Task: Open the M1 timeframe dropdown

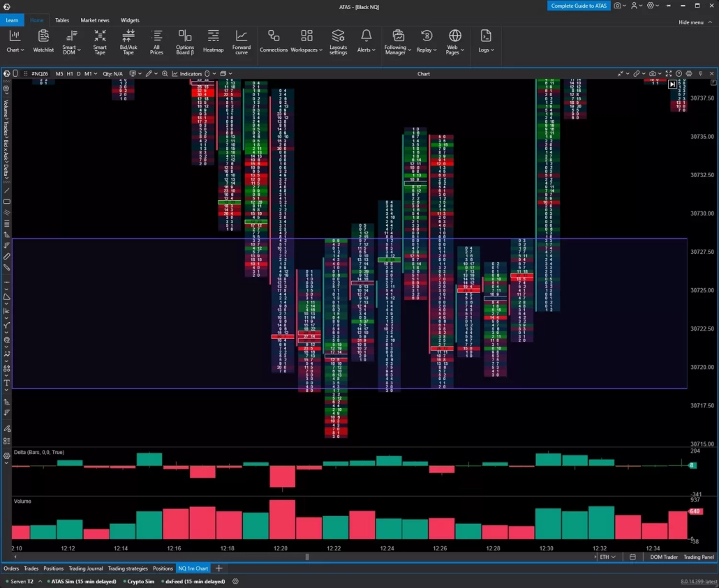Action: pos(90,73)
